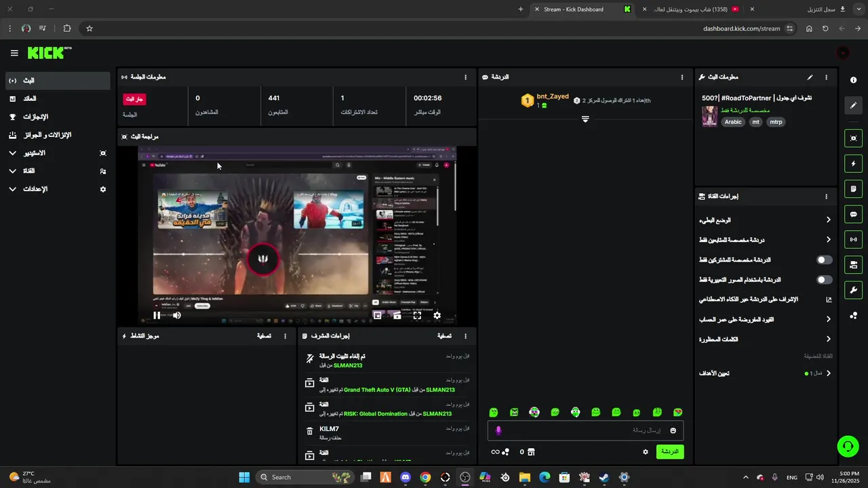Open الإنزالات و الجوائز drops item
868x488 pixels.
[57, 135]
